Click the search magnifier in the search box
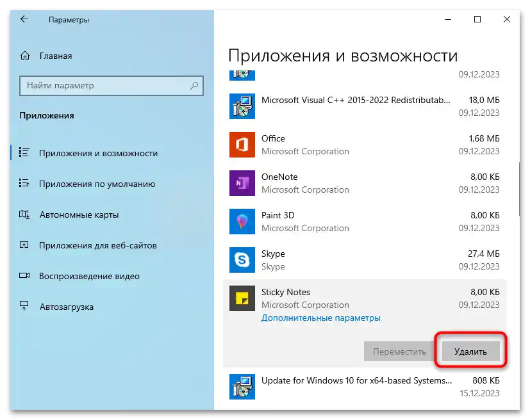 point(194,86)
